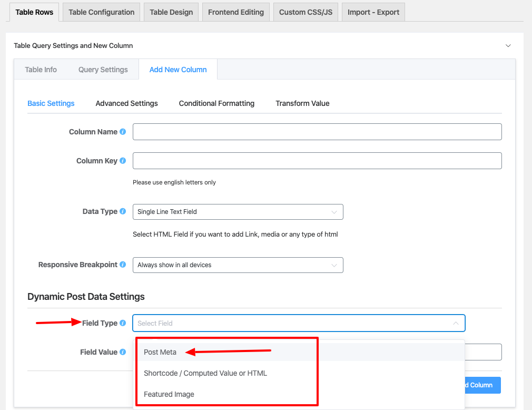
Task: Pick the Featured Image option
Action: 169,394
